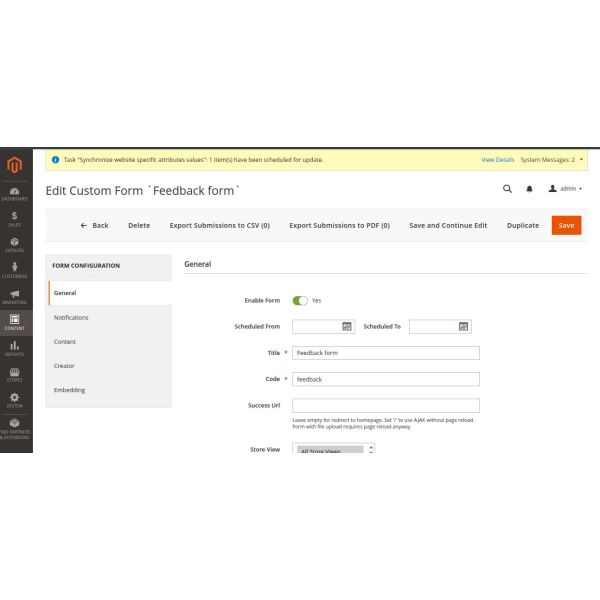Select All Store Views in Store View list
600x600 pixels.
point(330,451)
